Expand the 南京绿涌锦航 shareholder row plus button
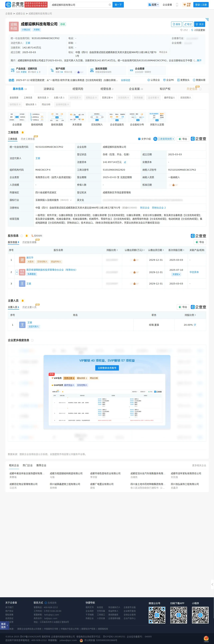Viewport: 214px width, 644px height. [17, 272]
